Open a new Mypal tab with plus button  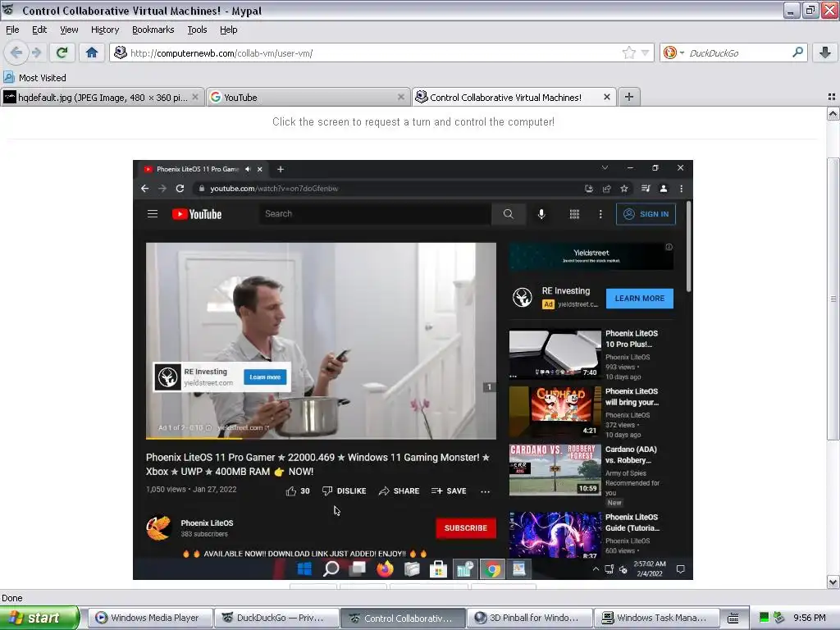pos(629,97)
